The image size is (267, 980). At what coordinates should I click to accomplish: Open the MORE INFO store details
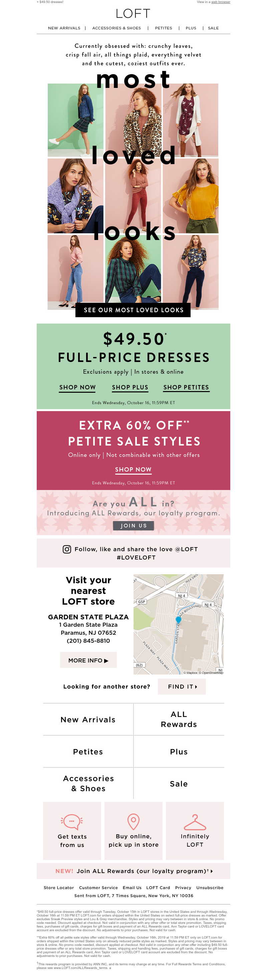(88, 660)
